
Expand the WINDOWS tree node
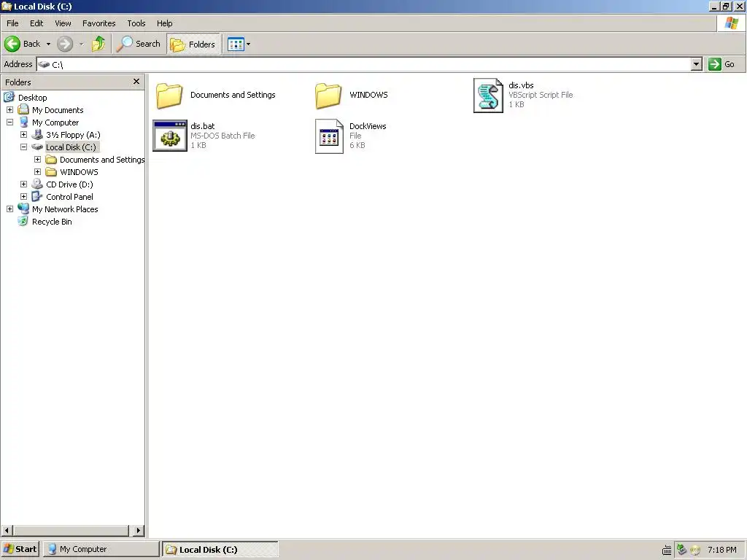[37, 172]
